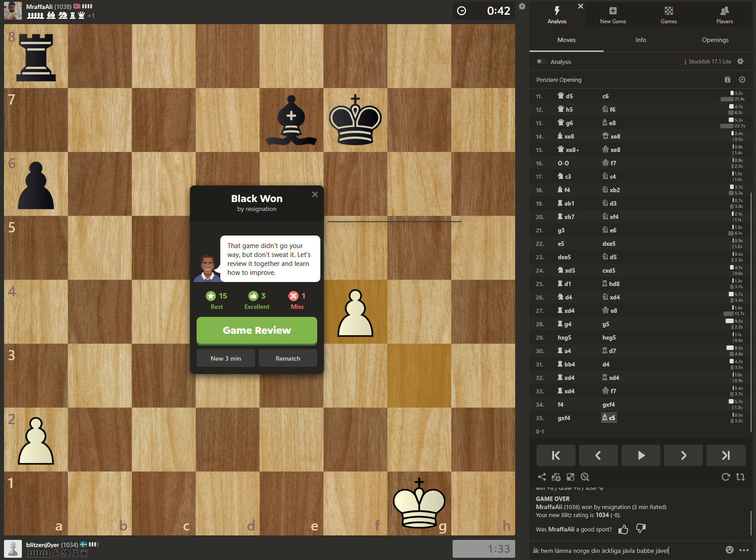Screen dimensions: 756x560
Task: Open the emoji picker in chat
Action: click(730, 550)
